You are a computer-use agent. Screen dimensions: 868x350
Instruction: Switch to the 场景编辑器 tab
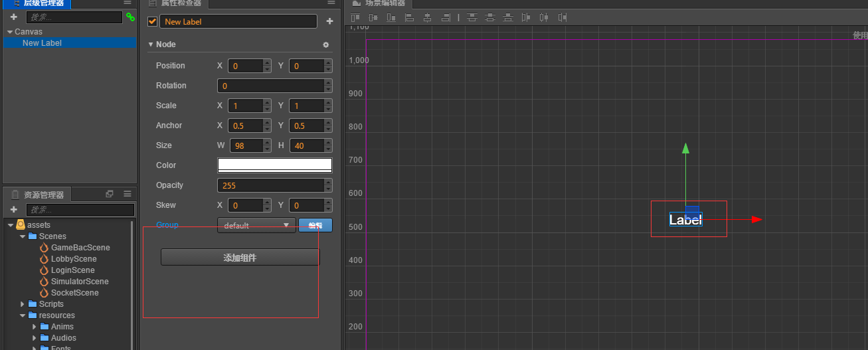(x=379, y=3)
